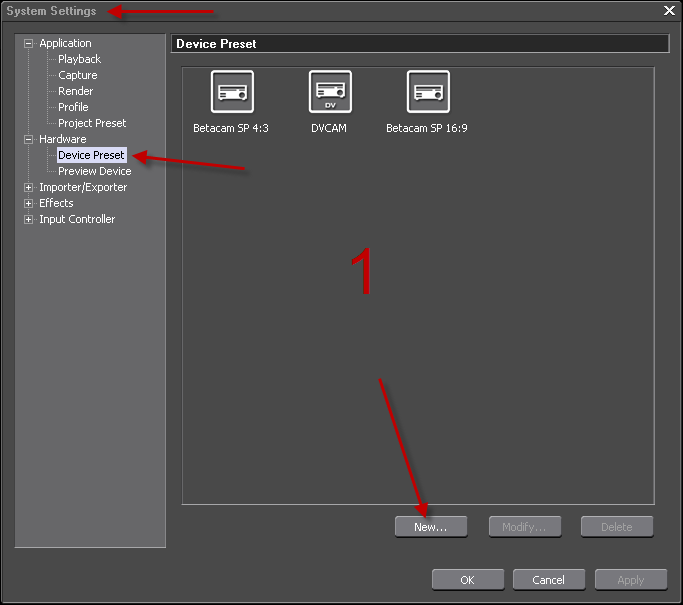Select the Betacam SP 4:3 preset icon
Viewport: 683px width, 605px height.
(x=232, y=91)
